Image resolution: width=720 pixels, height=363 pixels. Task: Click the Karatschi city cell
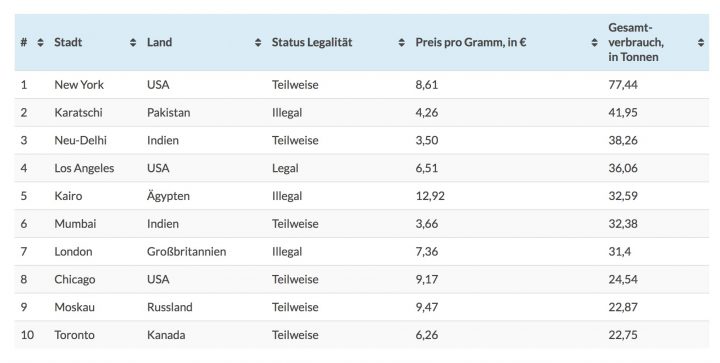[x=78, y=112]
